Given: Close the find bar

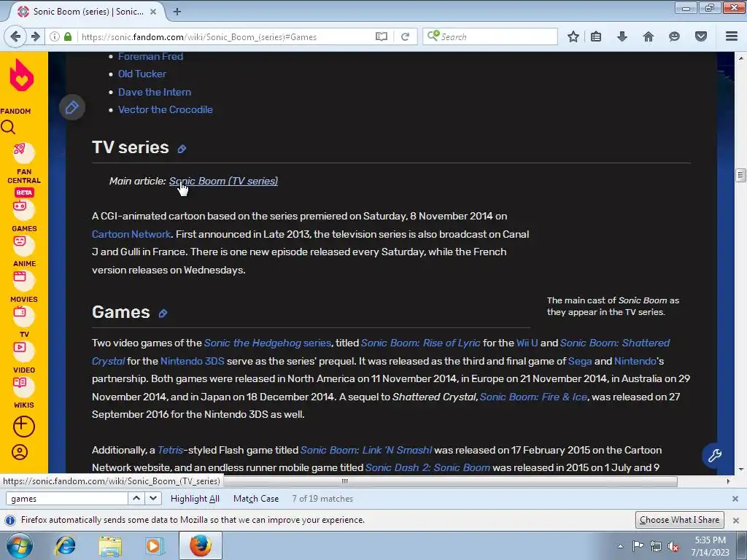Looking at the screenshot, I should click(735, 499).
